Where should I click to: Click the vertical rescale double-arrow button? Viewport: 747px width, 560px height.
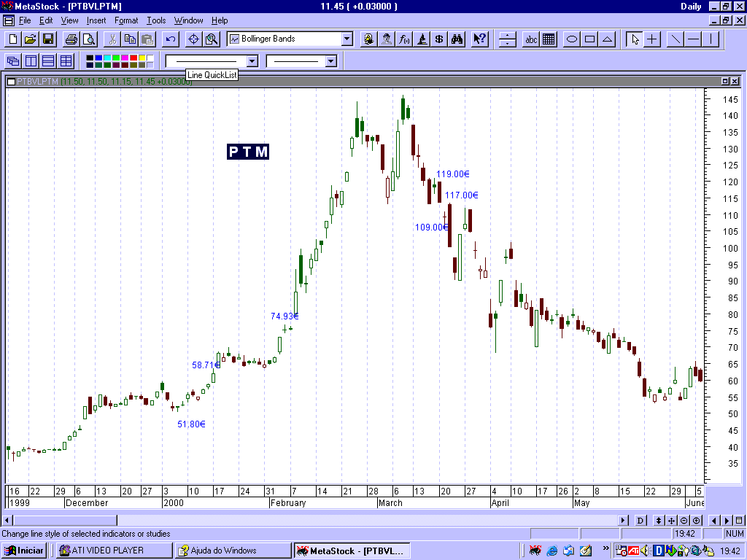coord(659,521)
